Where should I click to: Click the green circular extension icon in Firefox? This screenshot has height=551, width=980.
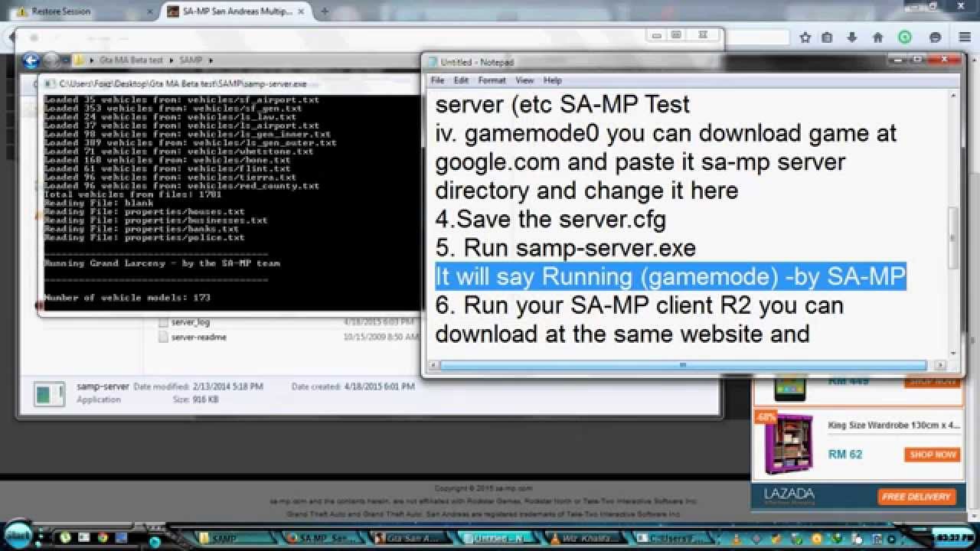pos(905,37)
